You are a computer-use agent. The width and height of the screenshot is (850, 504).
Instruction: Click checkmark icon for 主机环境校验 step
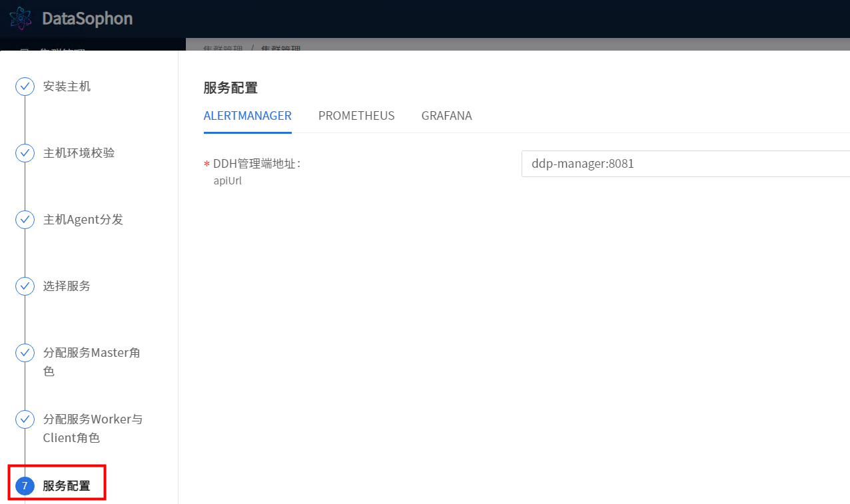pyautogui.click(x=25, y=153)
